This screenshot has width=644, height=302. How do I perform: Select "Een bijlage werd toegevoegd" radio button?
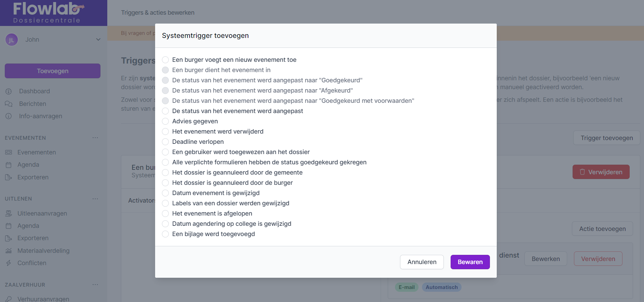(165, 234)
